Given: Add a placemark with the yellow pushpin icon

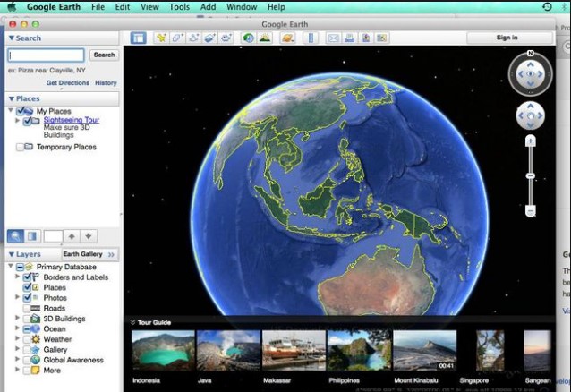Looking at the screenshot, I should click(161, 38).
